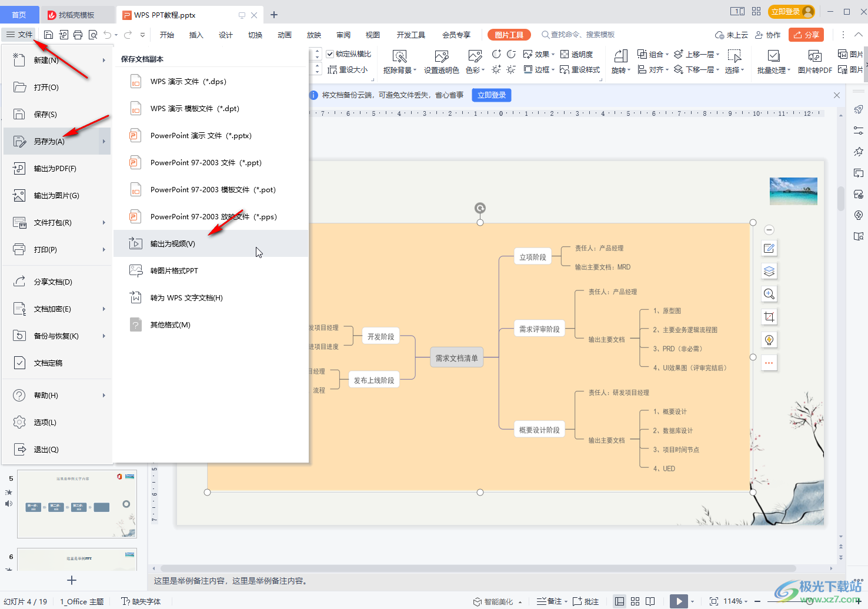Expand the Help submenu

tap(104, 396)
